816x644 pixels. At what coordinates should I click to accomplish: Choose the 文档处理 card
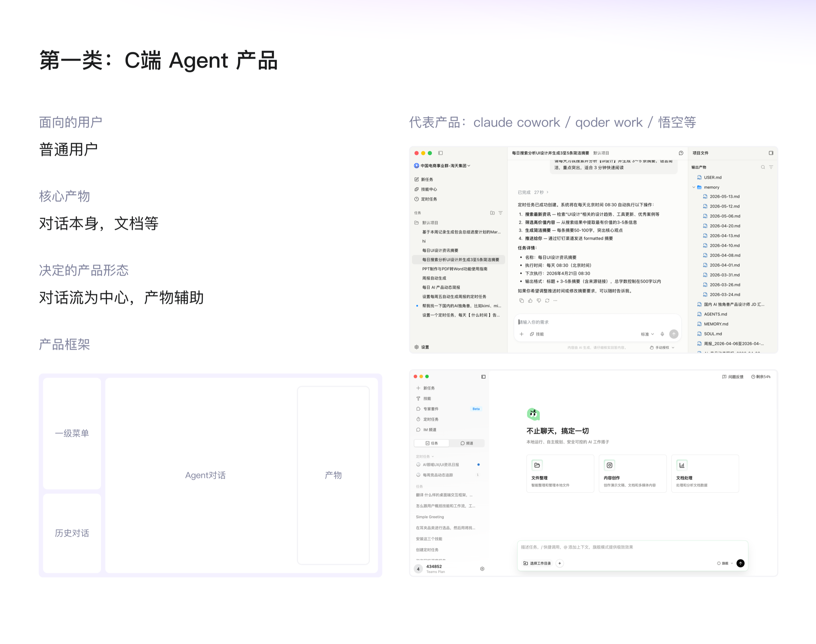pyautogui.click(x=705, y=474)
